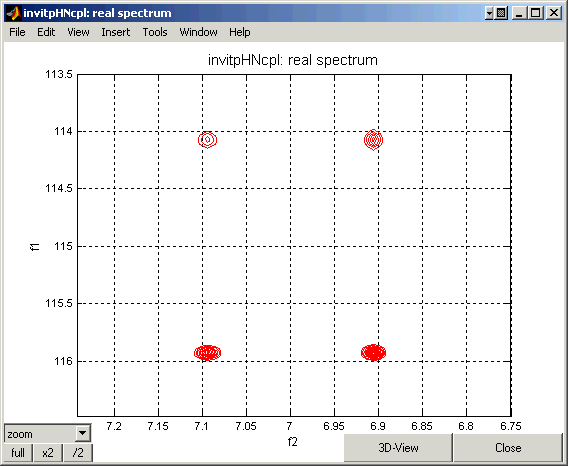Viewport: 568px width, 466px height.
Task: Select the zoom mode combo box
Action: pos(47,433)
